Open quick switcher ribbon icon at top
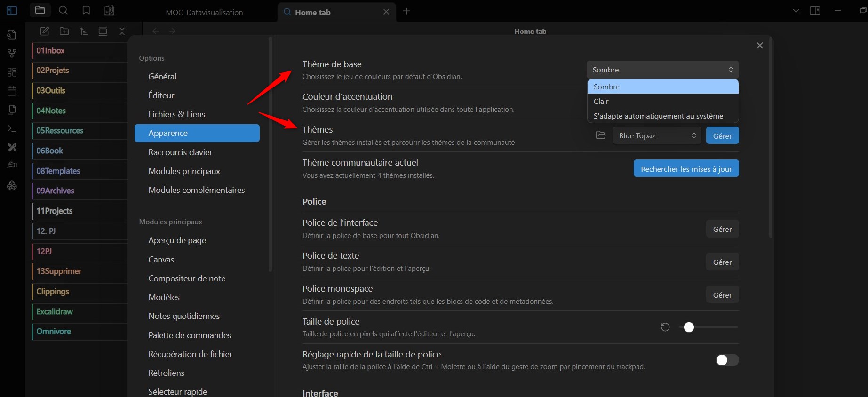 pyautogui.click(x=12, y=34)
